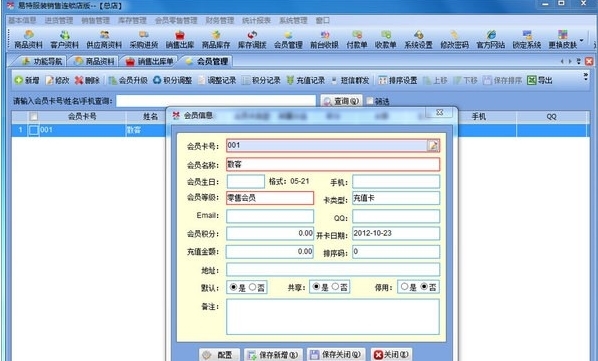Focus the member search input field
This screenshot has width=598, height=361.
[x=216, y=101]
